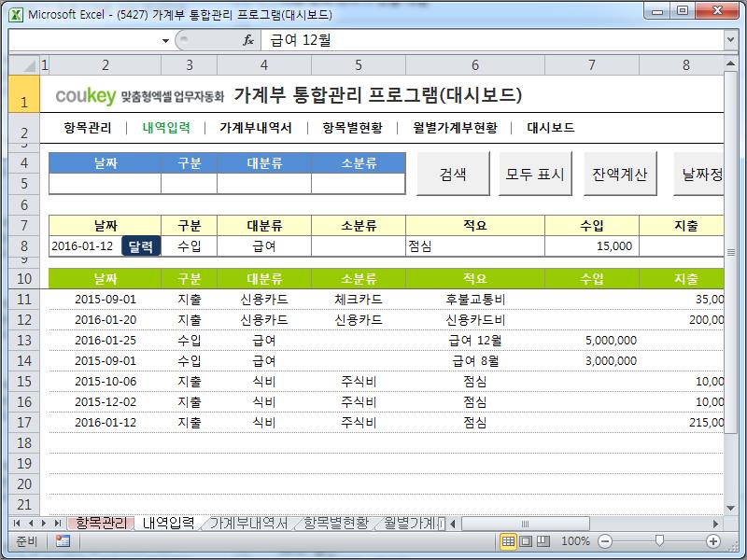
Task: Select the 2015-10-06 date cell
Action: (106, 382)
